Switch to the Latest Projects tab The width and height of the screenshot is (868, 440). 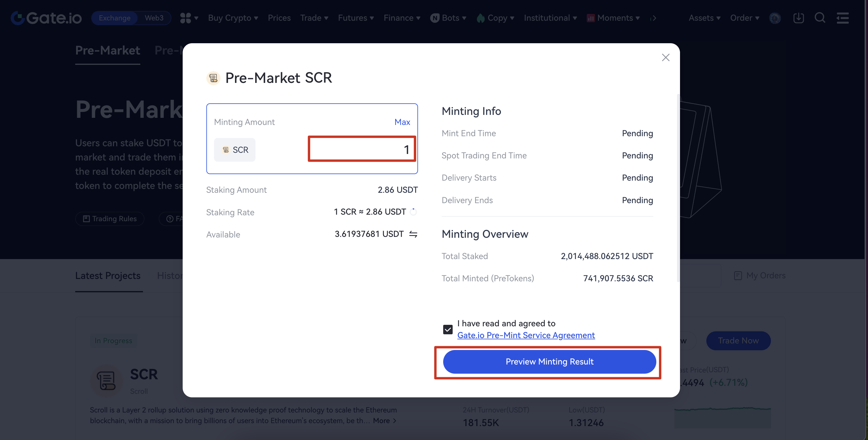click(x=108, y=276)
